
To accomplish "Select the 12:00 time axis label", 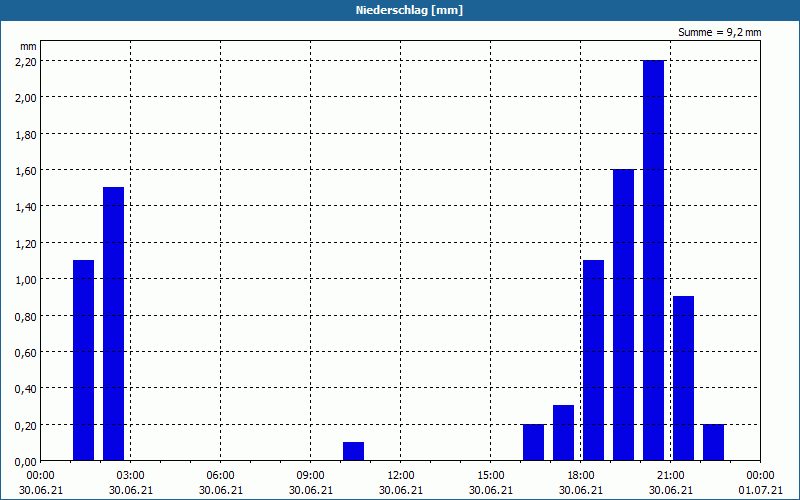I will (x=401, y=476).
